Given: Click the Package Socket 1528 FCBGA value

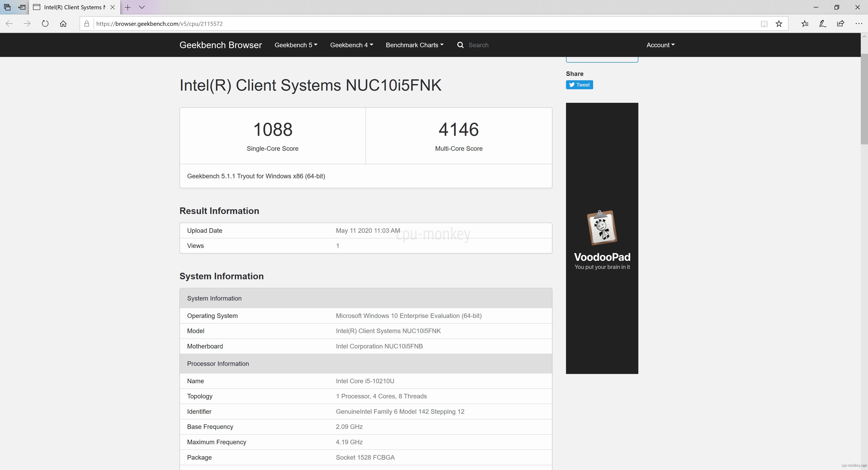Looking at the screenshot, I should click(365, 457).
